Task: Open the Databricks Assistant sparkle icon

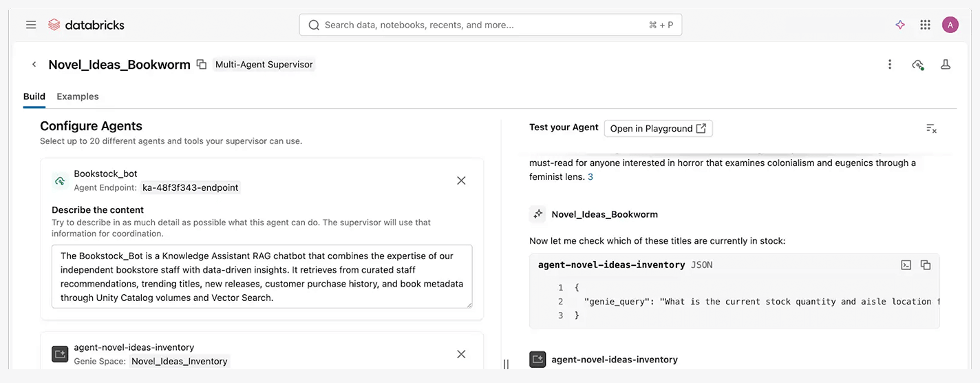Action: pyautogui.click(x=900, y=25)
